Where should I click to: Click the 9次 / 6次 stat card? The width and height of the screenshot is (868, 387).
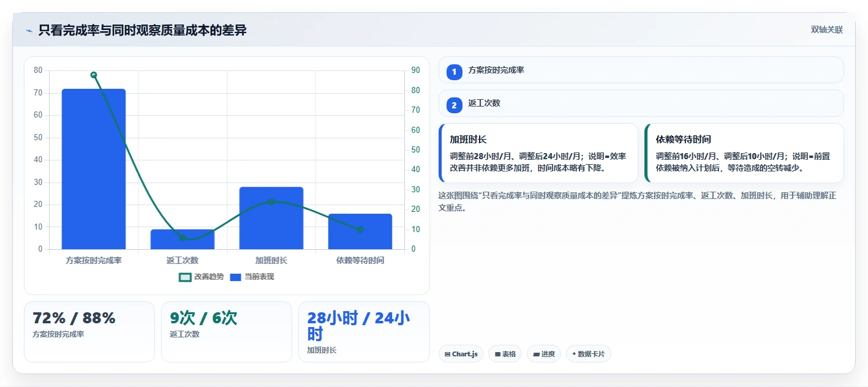(x=227, y=332)
